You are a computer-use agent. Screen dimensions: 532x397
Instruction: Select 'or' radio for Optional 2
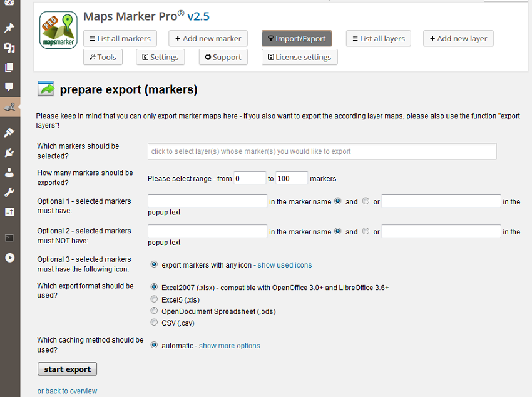coord(366,231)
